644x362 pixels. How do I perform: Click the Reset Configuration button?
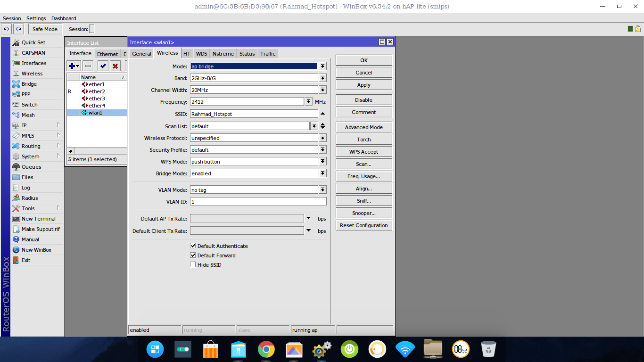coord(364,225)
